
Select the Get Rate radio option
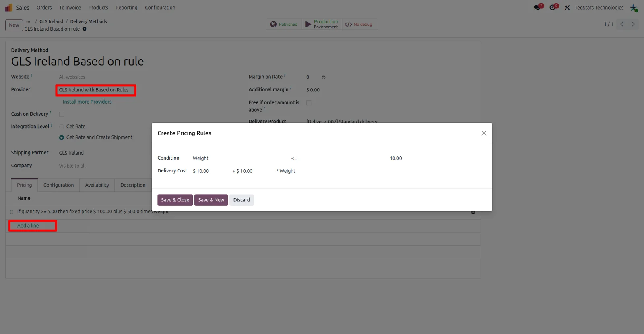(62, 127)
